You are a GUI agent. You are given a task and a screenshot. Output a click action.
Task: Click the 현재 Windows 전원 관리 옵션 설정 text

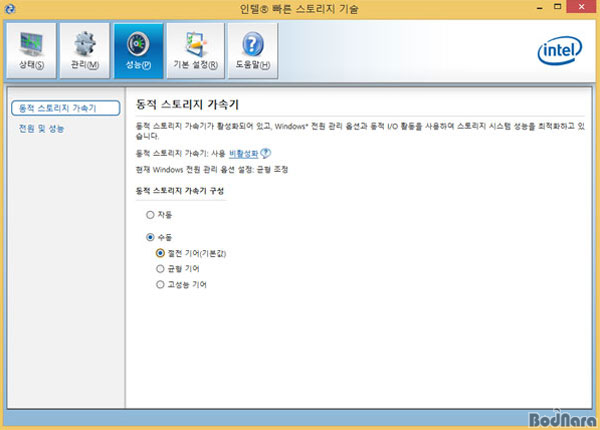pos(212,169)
